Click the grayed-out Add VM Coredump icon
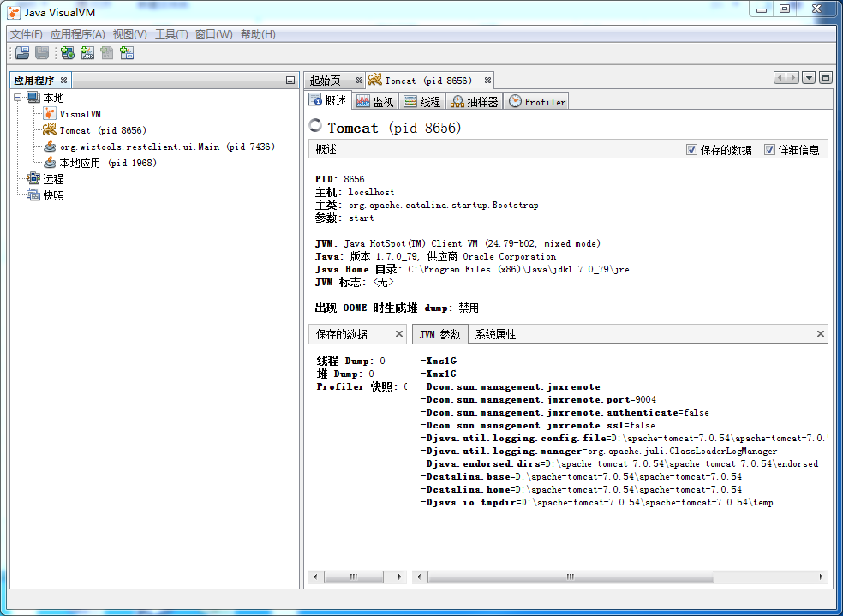 107,52
